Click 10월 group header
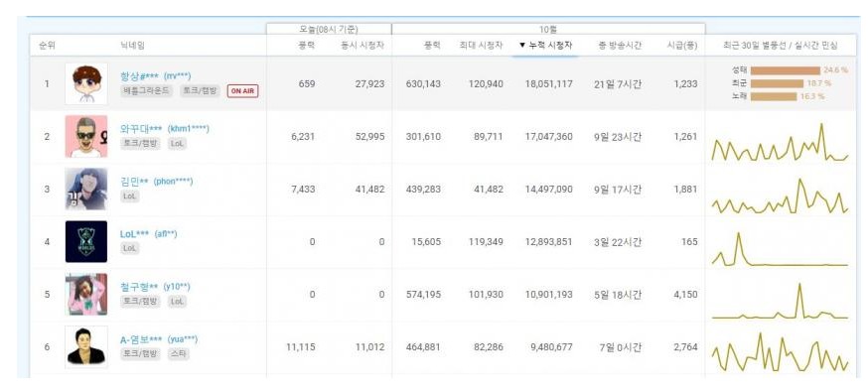 click(x=548, y=29)
